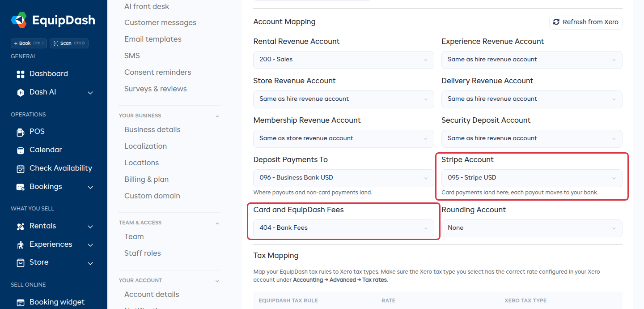Click the Scan shortcut button

coord(69,43)
